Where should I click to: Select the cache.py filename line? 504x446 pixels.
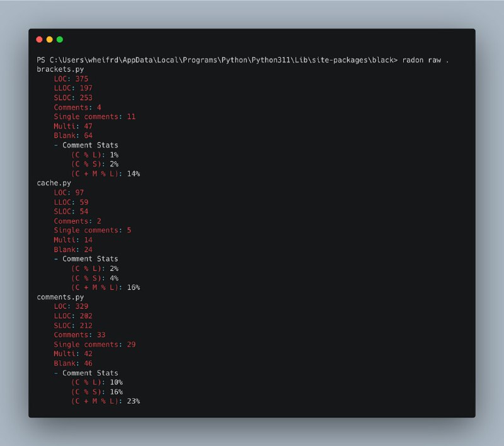pos(54,183)
